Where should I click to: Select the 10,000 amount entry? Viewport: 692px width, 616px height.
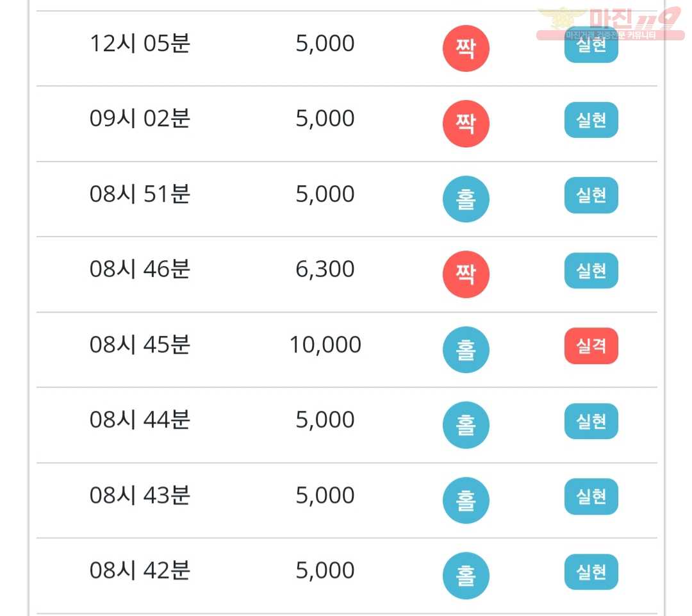pyautogui.click(x=325, y=344)
